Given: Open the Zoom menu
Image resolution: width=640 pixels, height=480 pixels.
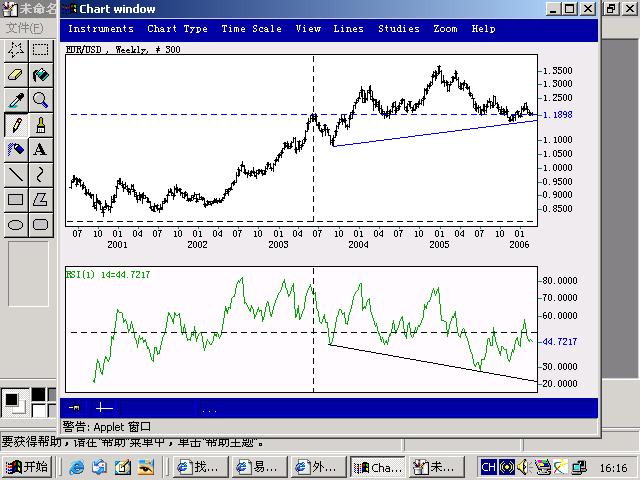Looking at the screenshot, I should (445, 29).
